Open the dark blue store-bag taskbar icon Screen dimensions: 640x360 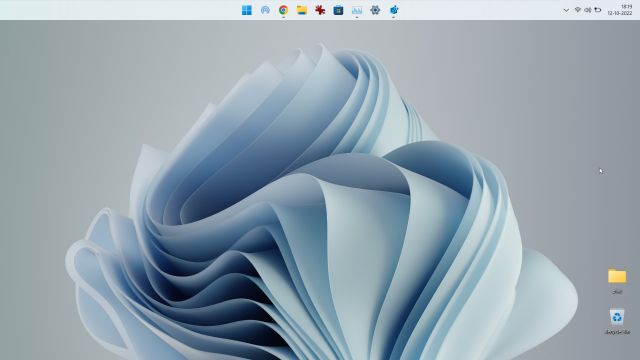click(338, 10)
